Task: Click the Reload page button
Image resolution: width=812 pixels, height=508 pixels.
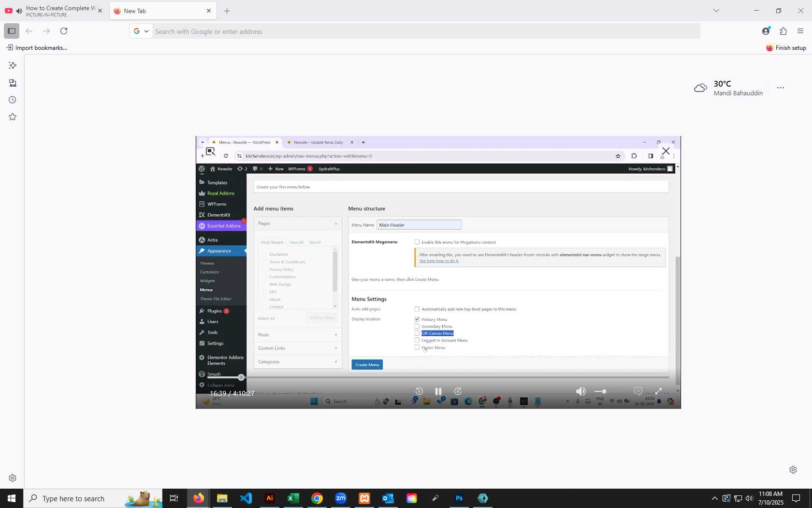Action: pyautogui.click(x=64, y=31)
